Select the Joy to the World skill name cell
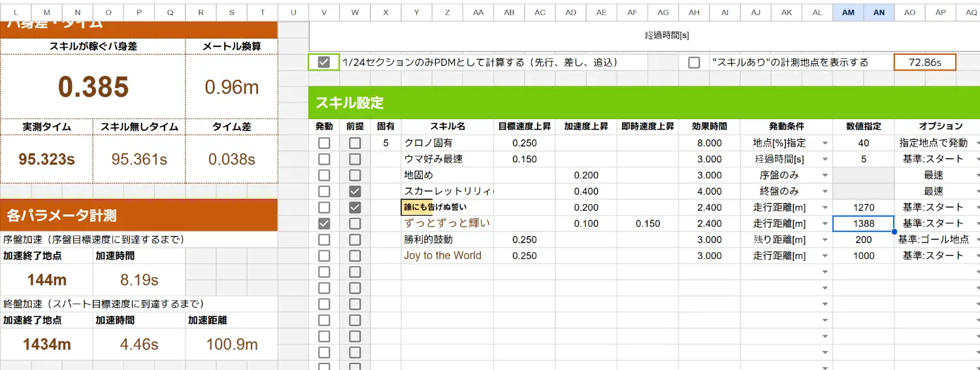The width and height of the screenshot is (980, 370). (x=447, y=256)
